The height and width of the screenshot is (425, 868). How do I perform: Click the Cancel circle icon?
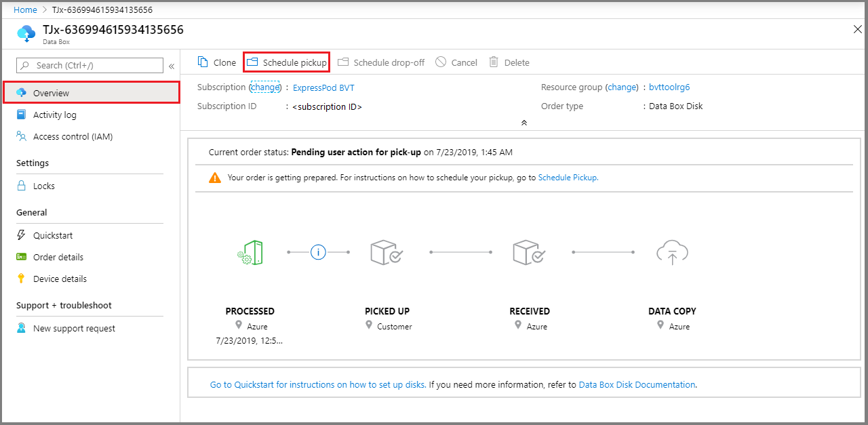441,62
